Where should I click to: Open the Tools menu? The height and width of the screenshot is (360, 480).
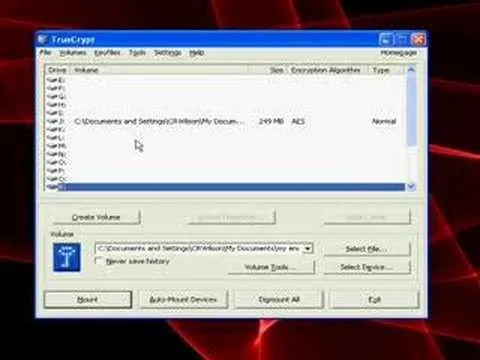(x=137, y=53)
